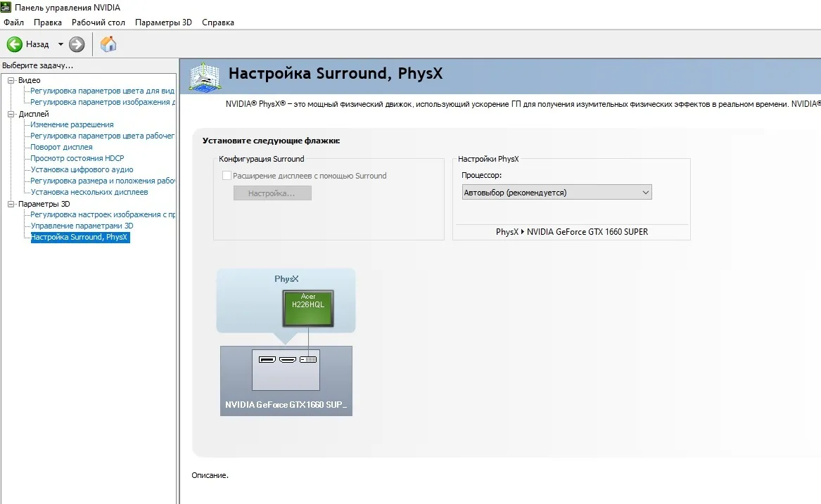Screen dimensions: 821x504
Task: Click the Surround PhysX header icon
Action: (x=205, y=77)
